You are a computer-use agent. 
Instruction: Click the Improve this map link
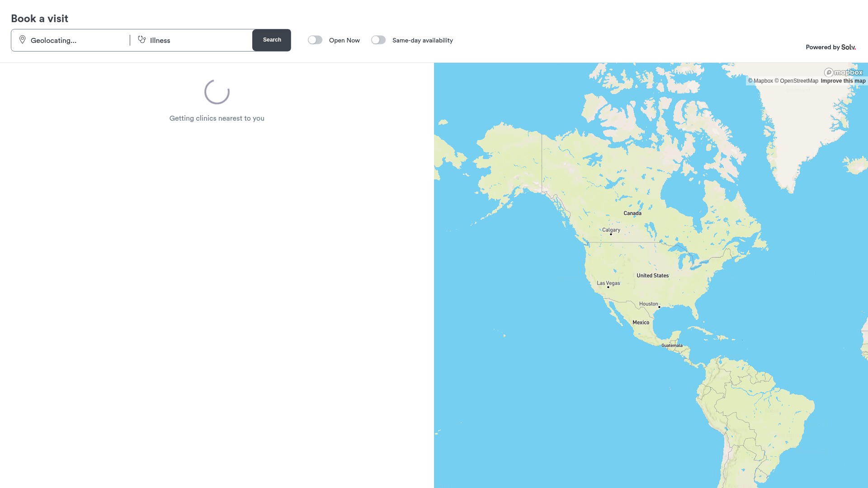pos(843,81)
